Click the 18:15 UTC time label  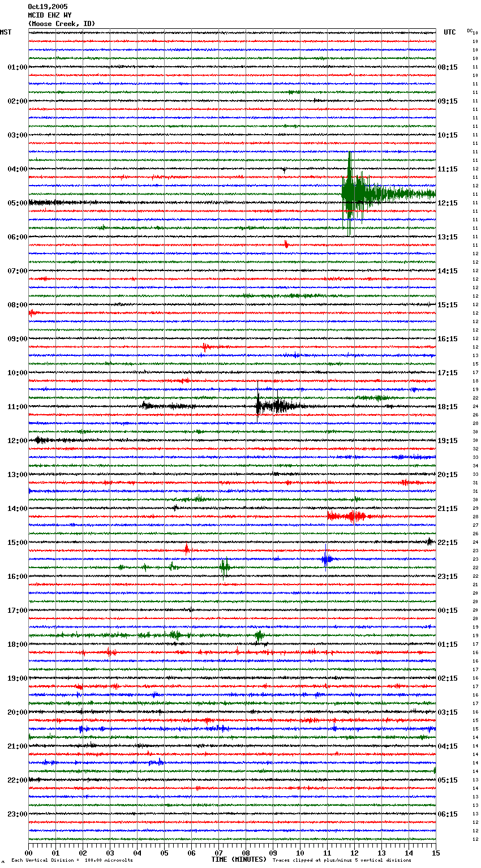point(448,407)
